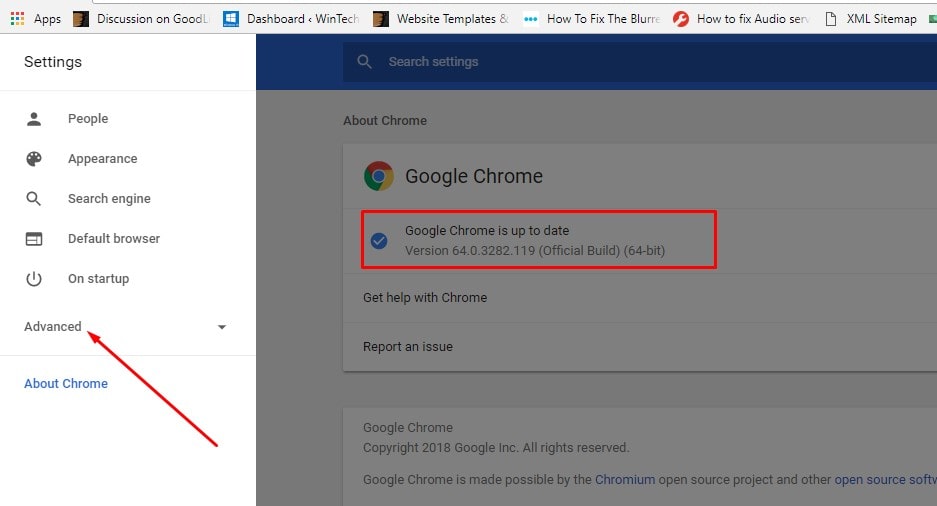This screenshot has width=937, height=506.
Task: Click the Google Chrome footer name text
Action: (x=408, y=428)
